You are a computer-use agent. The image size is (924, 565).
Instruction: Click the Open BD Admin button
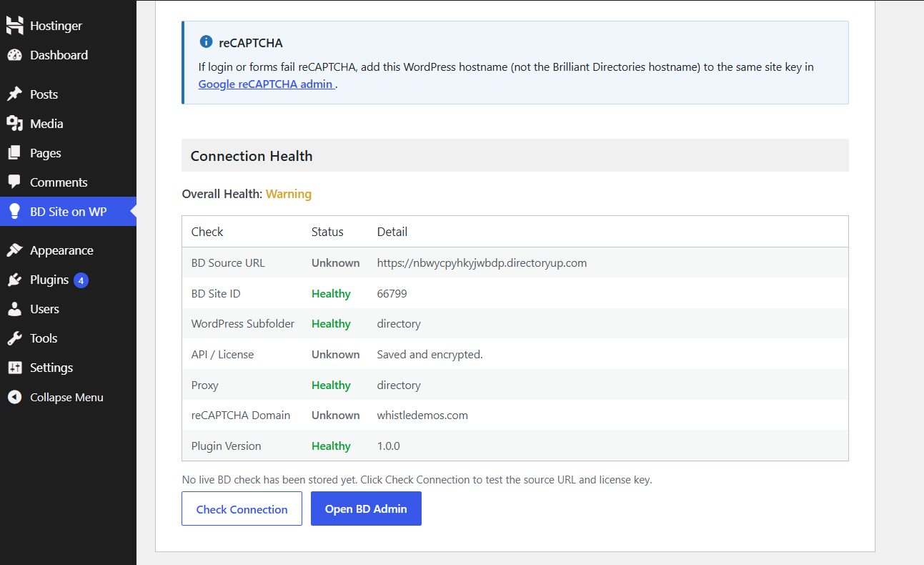coord(366,508)
